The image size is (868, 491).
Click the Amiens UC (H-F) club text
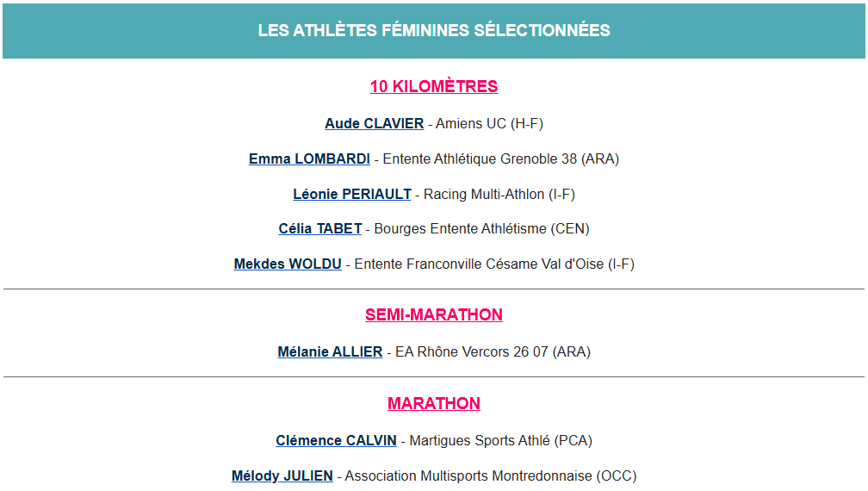pyautogui.click(x=489, y=123)
